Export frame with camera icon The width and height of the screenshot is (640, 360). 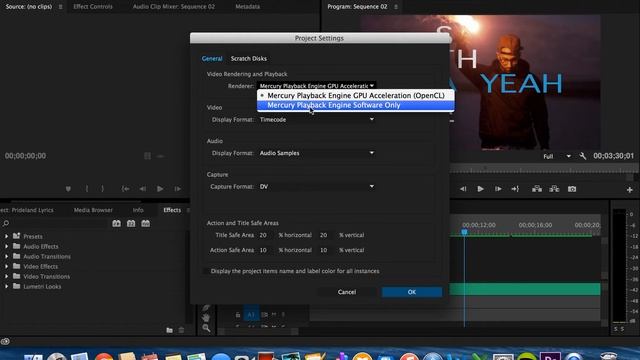572,189
